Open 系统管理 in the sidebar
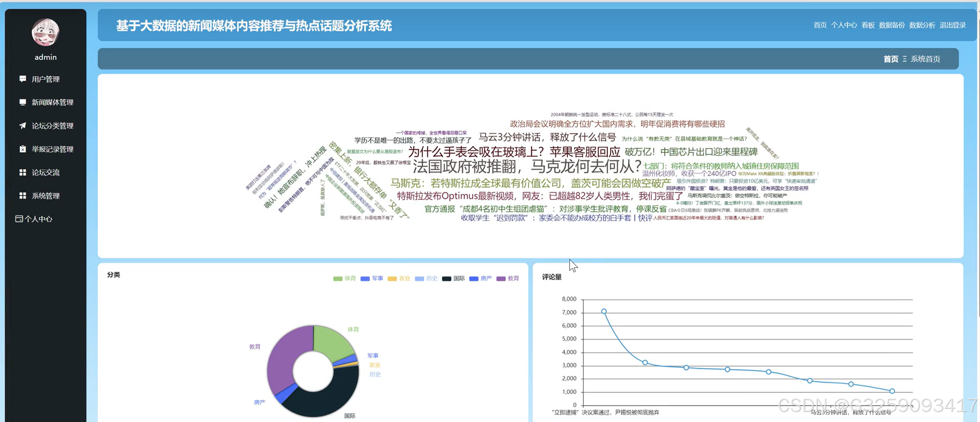This screenshot has width=980, height=422. (46, 196)
